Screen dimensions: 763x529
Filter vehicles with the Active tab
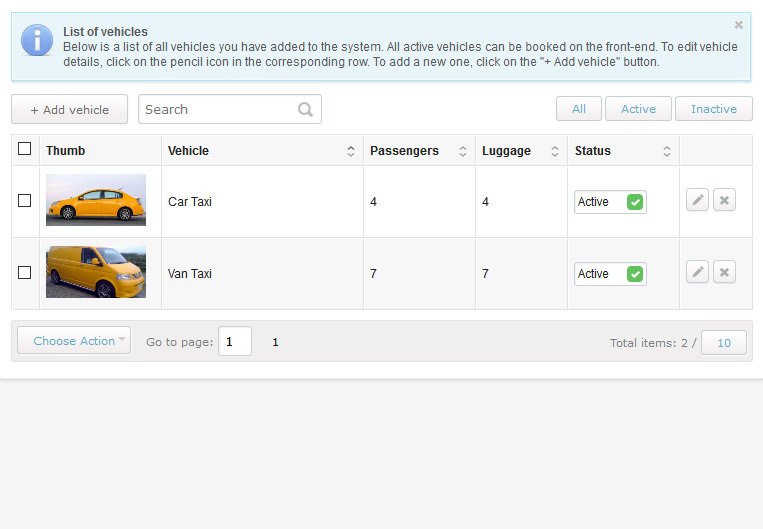pos(638,109)
